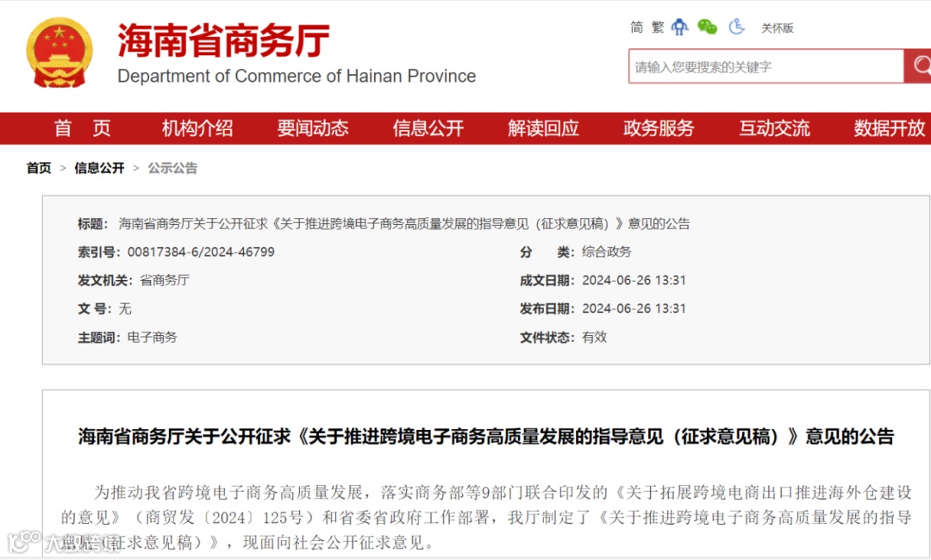Click the title text in the info box
The image size is (931, 560).
[x=404, y=224]
